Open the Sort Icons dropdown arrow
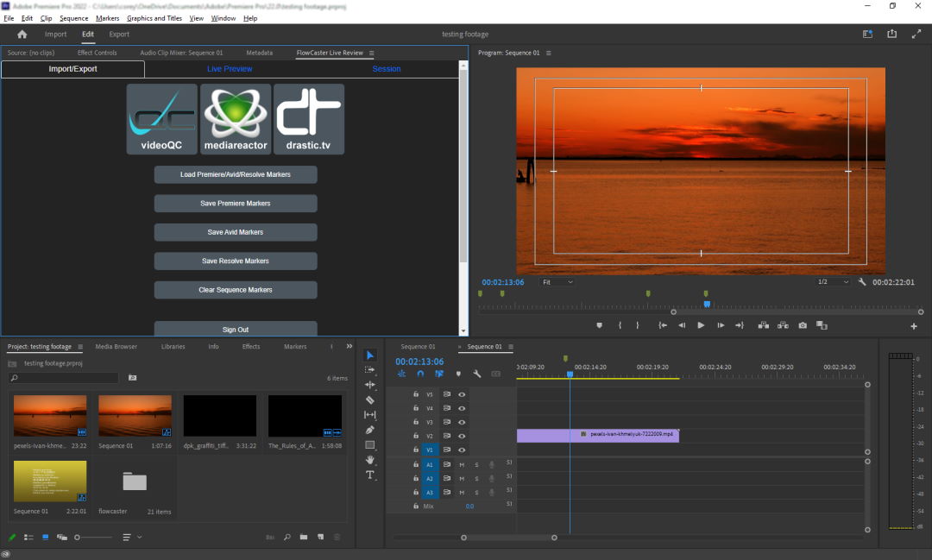Image resolution: width=932 pixels, height=560 pixels. 139,538
